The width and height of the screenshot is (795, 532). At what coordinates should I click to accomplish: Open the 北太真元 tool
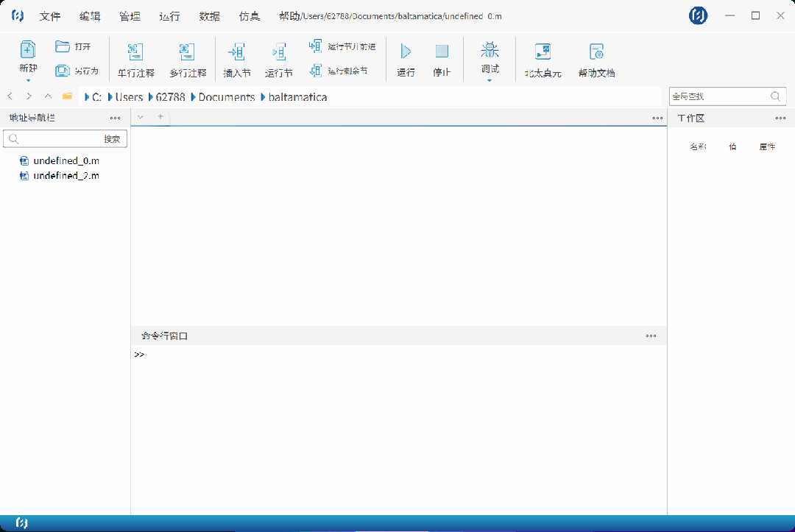click(543, 52)
